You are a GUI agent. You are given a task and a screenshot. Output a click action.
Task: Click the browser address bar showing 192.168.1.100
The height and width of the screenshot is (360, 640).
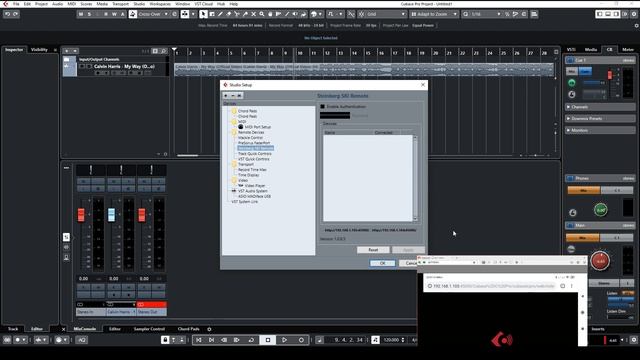tap(493, 286)
